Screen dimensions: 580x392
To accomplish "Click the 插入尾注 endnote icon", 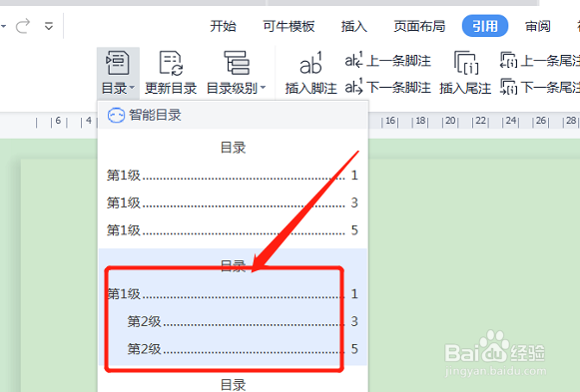I will (466, 63).
